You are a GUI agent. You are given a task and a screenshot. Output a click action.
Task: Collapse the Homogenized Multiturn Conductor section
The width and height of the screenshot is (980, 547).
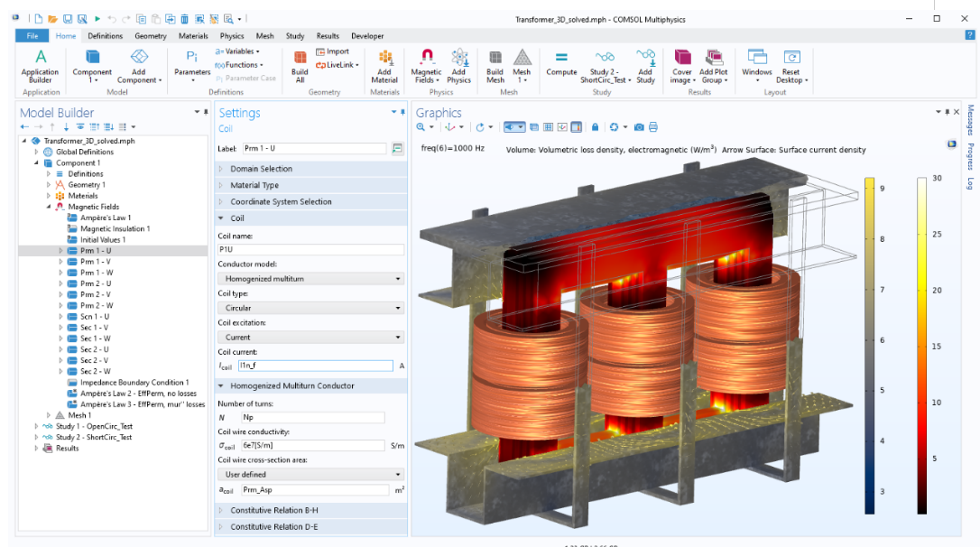coord(311,385)
